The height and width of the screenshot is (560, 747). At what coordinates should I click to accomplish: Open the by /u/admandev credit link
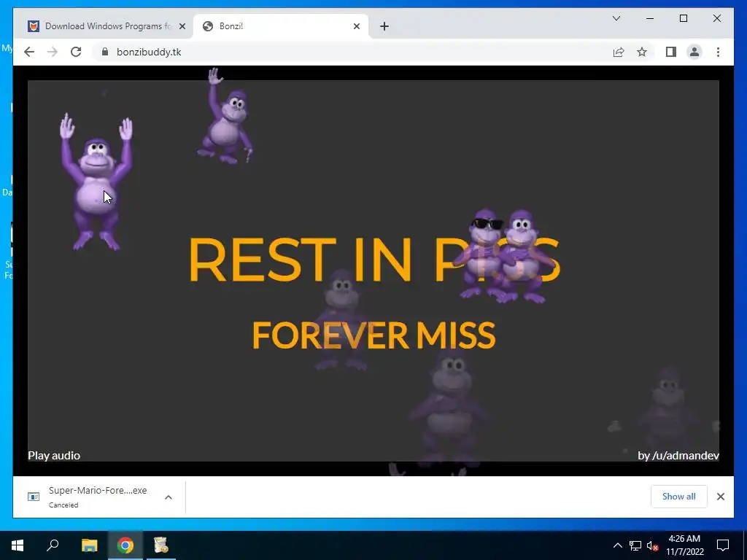[x=678, y=456]
